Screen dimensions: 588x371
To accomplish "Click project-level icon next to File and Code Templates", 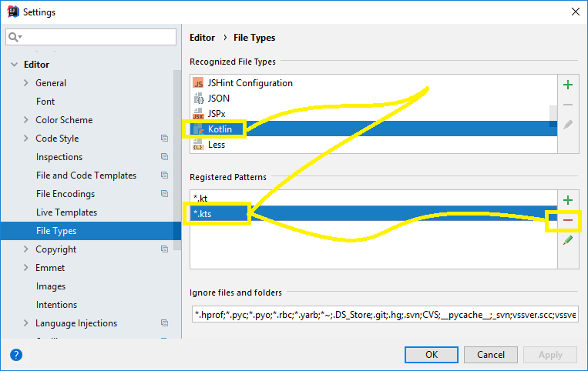I will pos(164,175).
